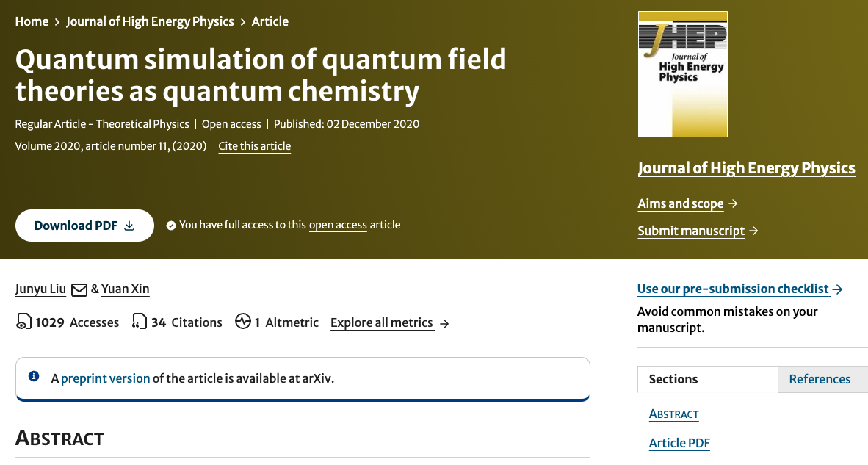
Task: Visit the preprint version link
Action: coord(106,378)
